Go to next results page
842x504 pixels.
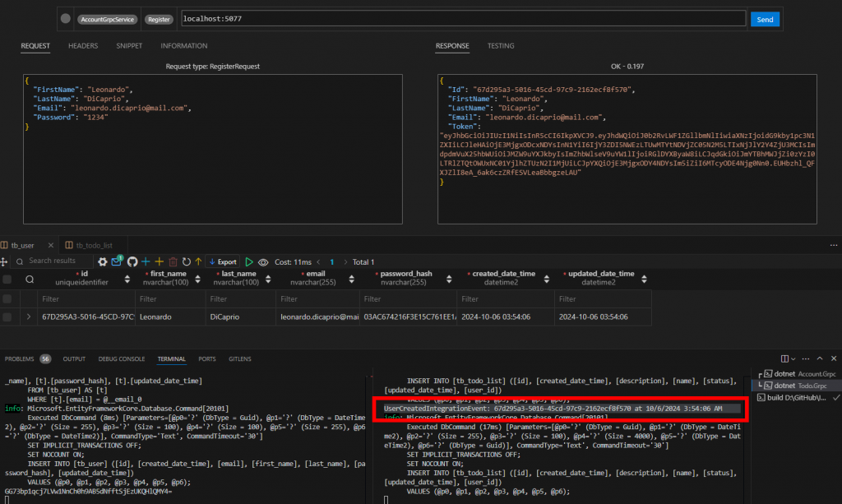pyautogui.click(x=345, y=262)
